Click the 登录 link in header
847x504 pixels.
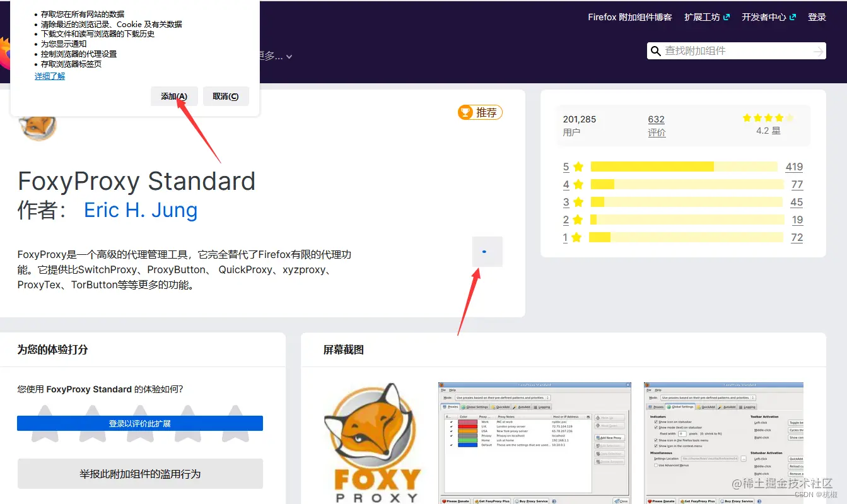(x=817, y=17)
